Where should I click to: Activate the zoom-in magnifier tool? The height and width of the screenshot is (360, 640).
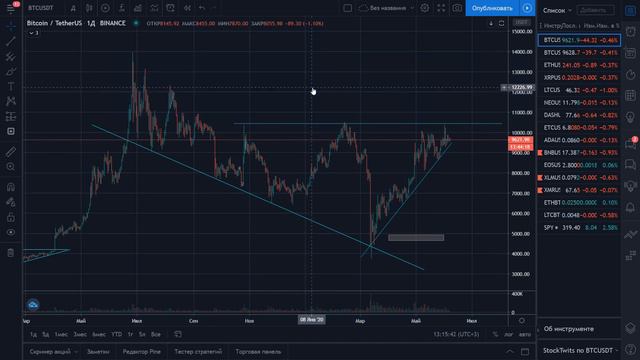[x=11, y=167]
